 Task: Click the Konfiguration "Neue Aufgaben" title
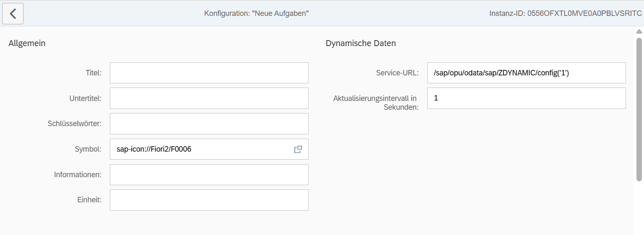[256, 13]
